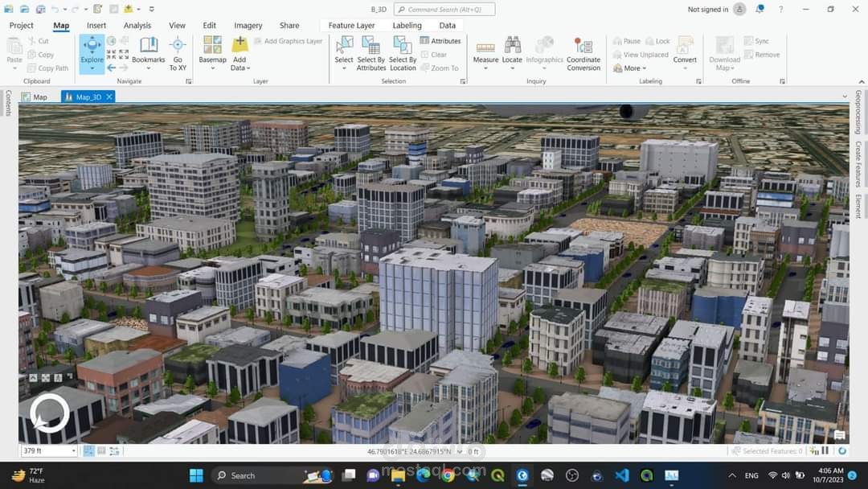Open the Basemap gallery

click(x=212, y=51)
